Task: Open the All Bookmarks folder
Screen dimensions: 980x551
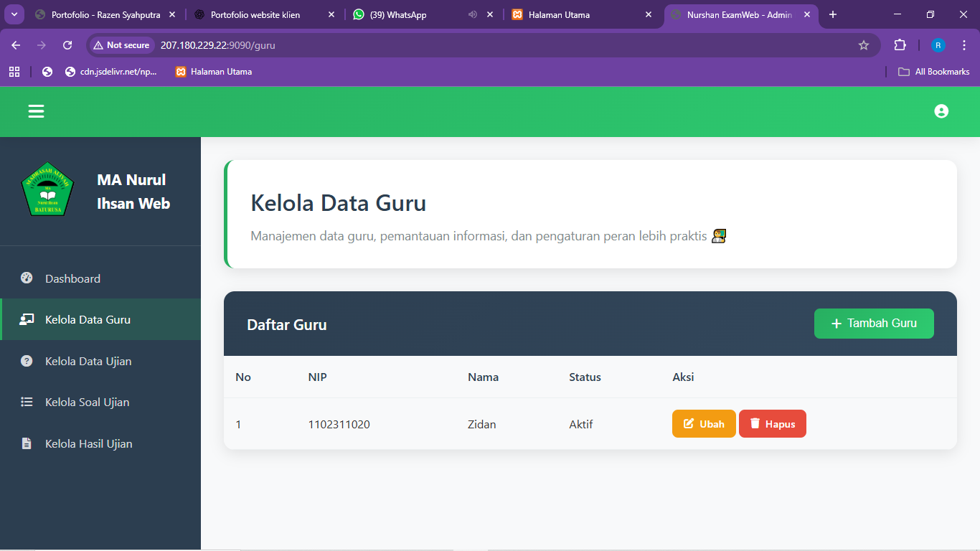Action: 933,71
